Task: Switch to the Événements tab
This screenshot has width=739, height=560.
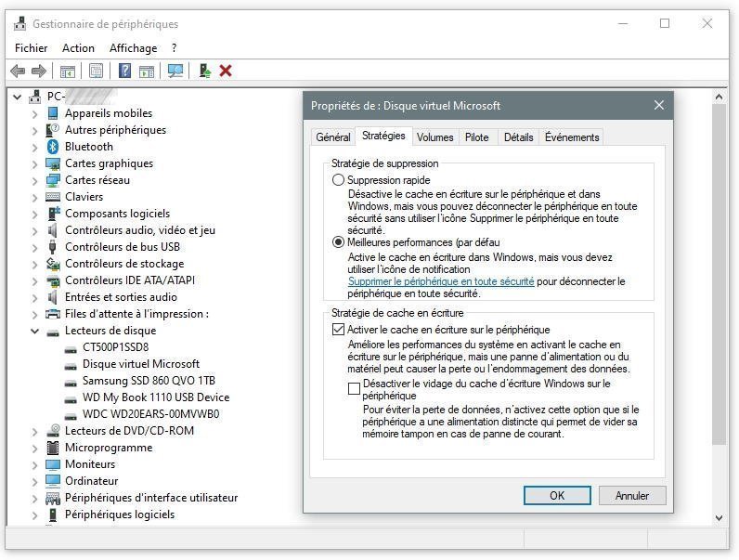Action: (572, 137)
